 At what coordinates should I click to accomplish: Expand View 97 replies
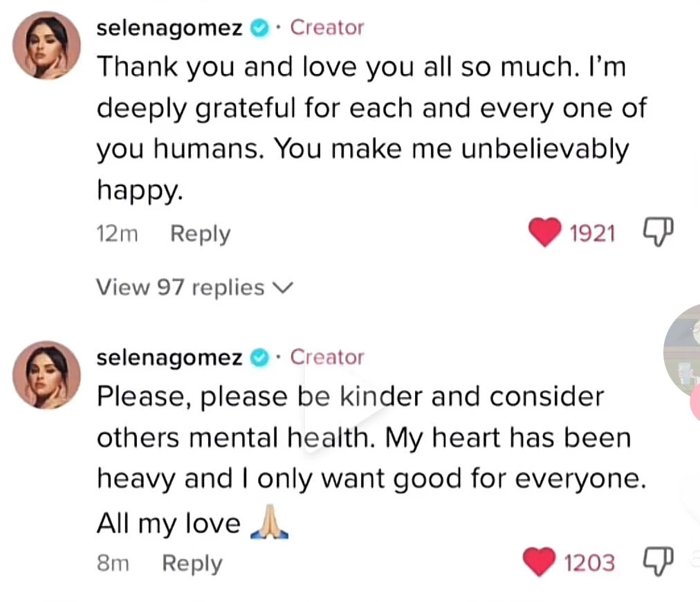[194, 287]
